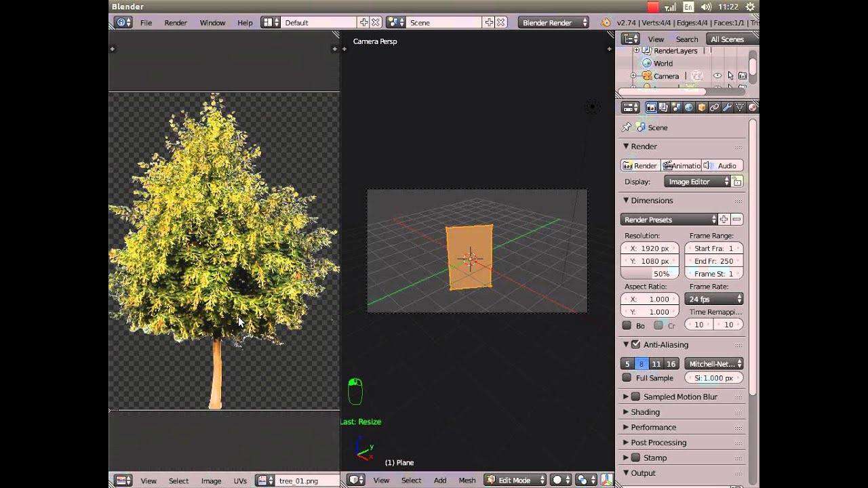Click the Audio mixdown button
The image size is (868, 488).
point(723,165)
